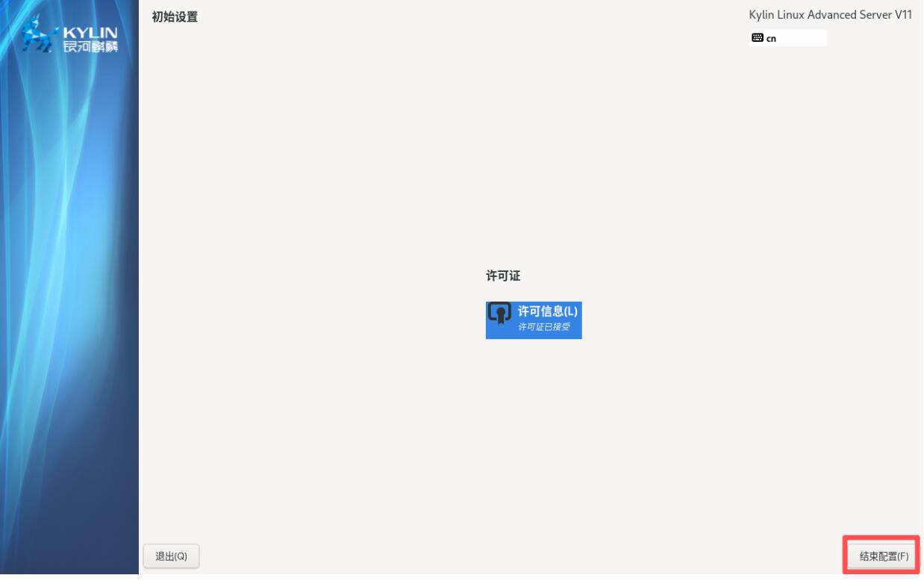Click the 银河麒麟 logo text
Image resolution: width=924 pixels, height=581 pixels.
[90, 48]
